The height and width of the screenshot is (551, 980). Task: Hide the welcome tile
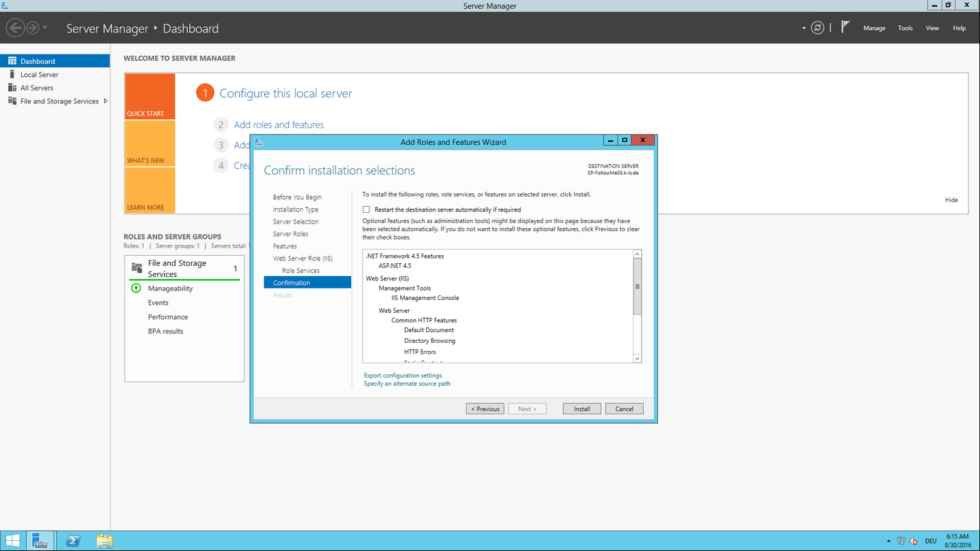951,200
